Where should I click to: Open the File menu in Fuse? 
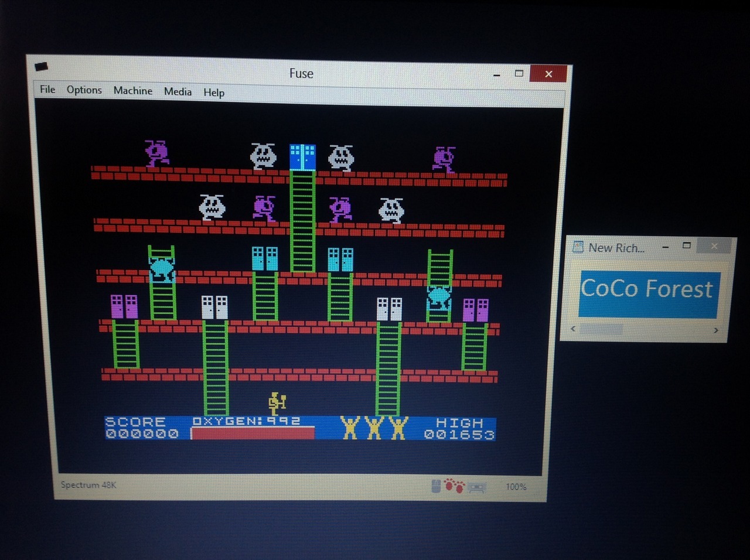coord(47,89)
